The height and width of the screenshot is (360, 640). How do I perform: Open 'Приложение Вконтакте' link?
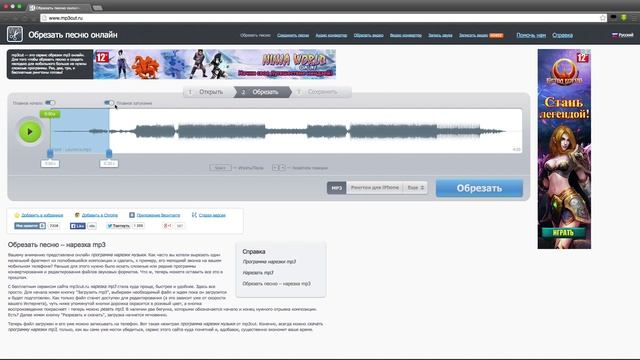pos(158,215)
